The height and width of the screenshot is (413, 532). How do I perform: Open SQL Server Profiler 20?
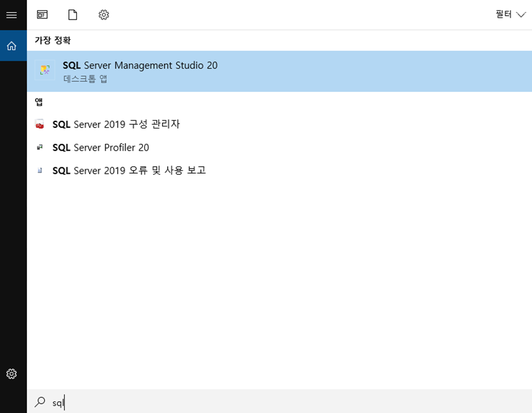(x=279, y=147)
